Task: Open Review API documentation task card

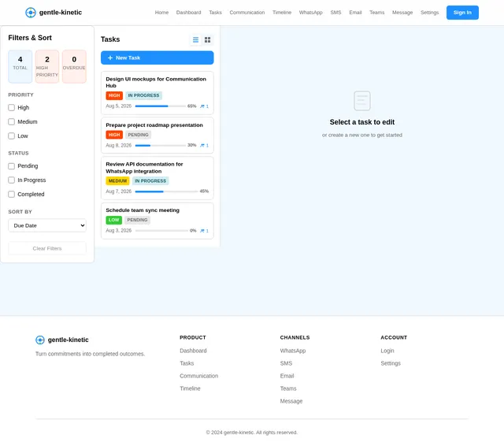Action: pos(157,178)
